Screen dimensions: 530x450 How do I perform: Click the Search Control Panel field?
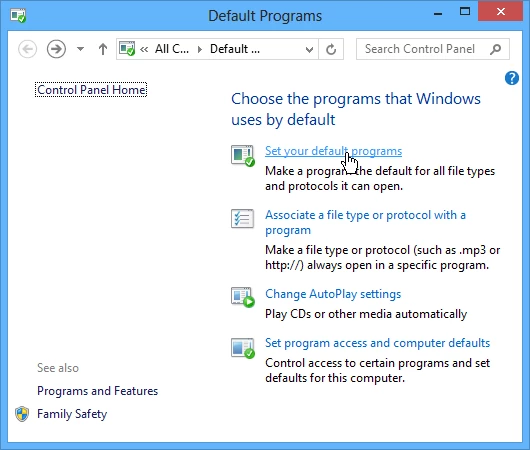(433, 49)
